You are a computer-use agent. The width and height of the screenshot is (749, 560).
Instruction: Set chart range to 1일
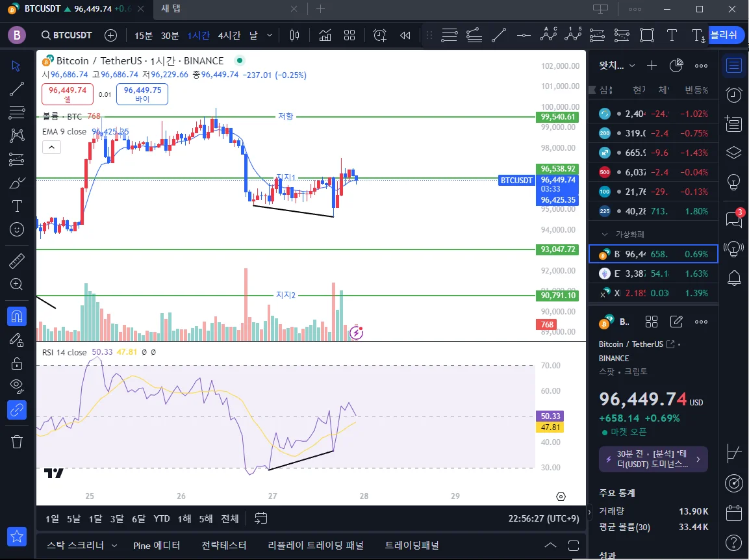53,518
